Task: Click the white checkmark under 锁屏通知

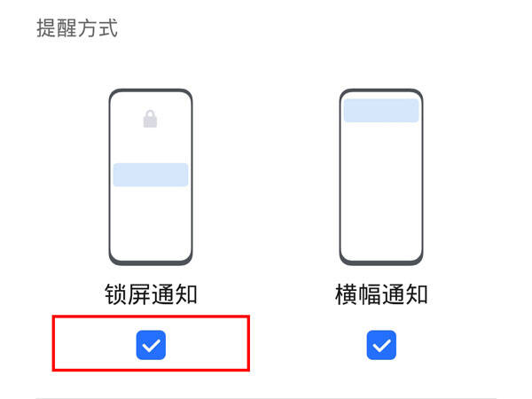Action: 151,346
